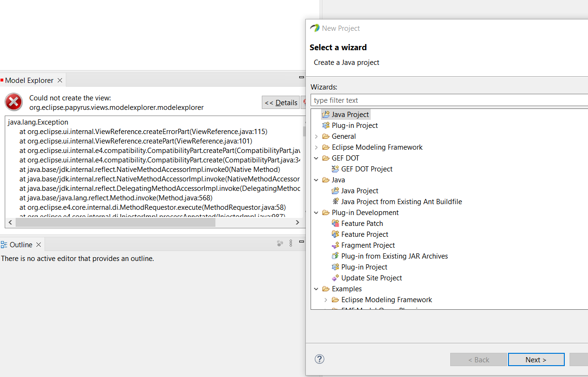Choose the Update Site Project icon
This screenshot has height=377, width=588.
335,278
